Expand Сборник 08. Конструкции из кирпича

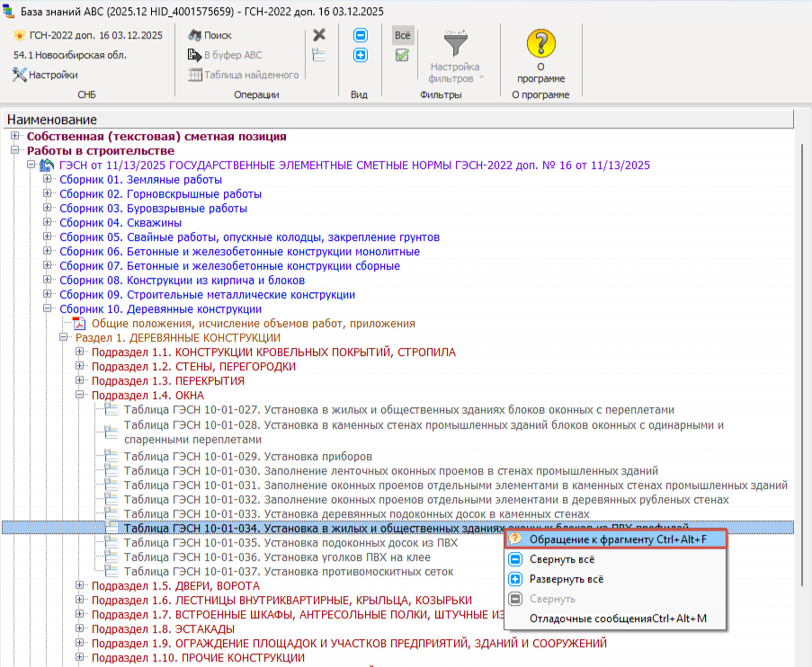(x=47, y=280)
